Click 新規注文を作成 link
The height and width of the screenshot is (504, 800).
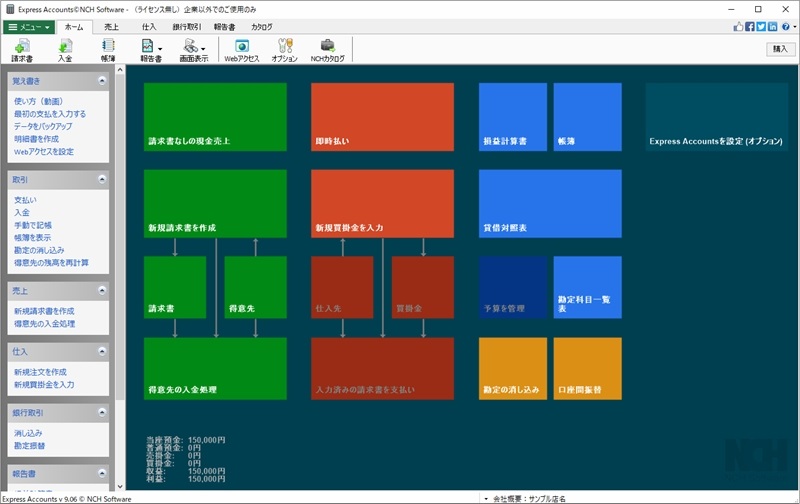(x=40, y=372)
